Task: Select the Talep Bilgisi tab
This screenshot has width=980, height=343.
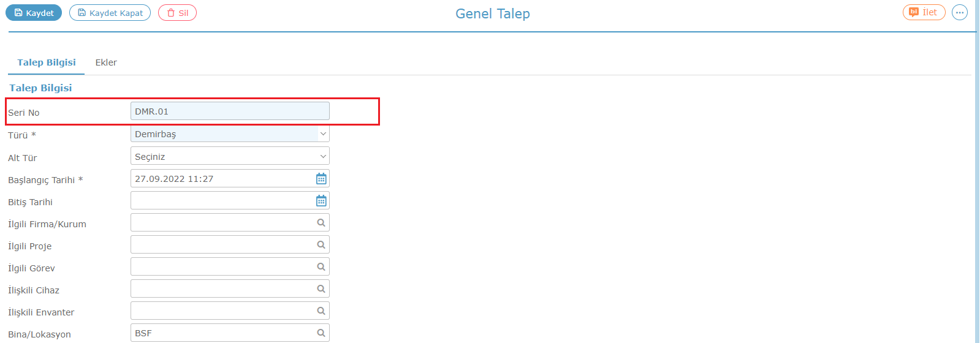Action: coord(47,62)
